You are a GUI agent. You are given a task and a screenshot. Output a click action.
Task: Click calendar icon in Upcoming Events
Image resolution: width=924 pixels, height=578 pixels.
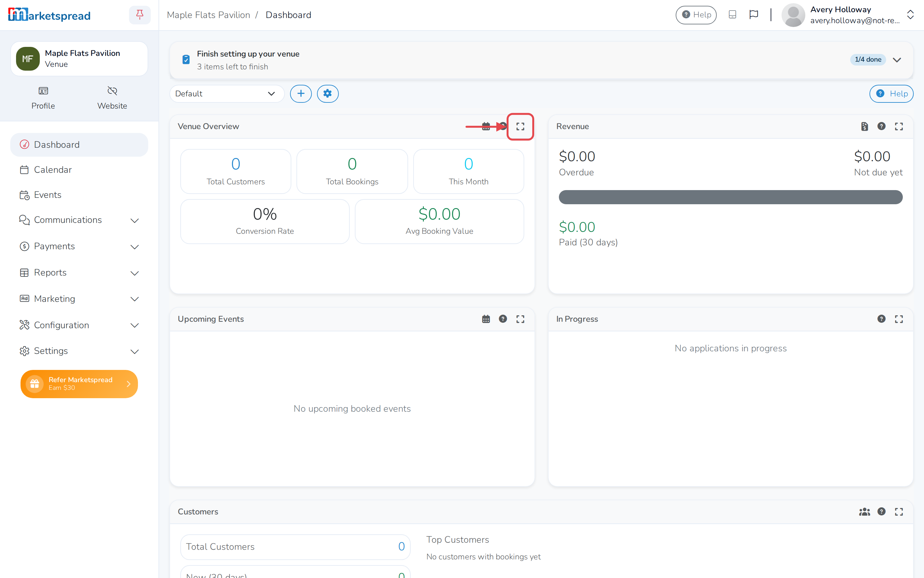pyautogui.click(x=486, y=319)
